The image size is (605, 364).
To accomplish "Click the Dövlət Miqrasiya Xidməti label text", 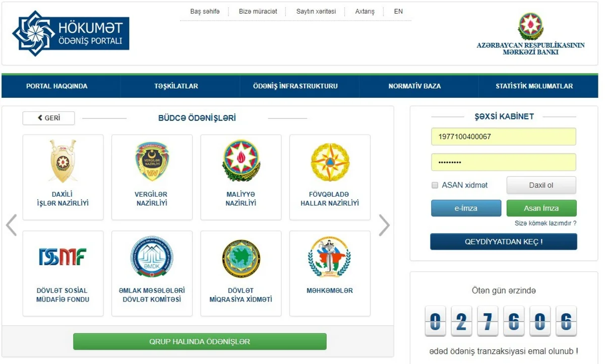I will point(241,295).
